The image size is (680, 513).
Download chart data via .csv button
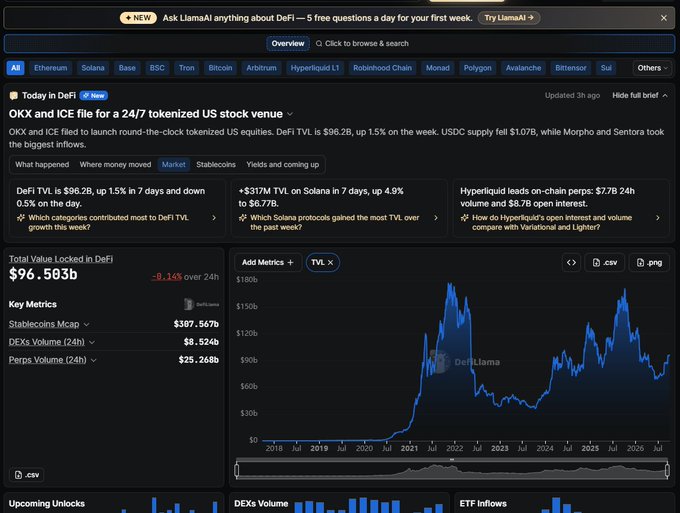click(x=605, y=262)
